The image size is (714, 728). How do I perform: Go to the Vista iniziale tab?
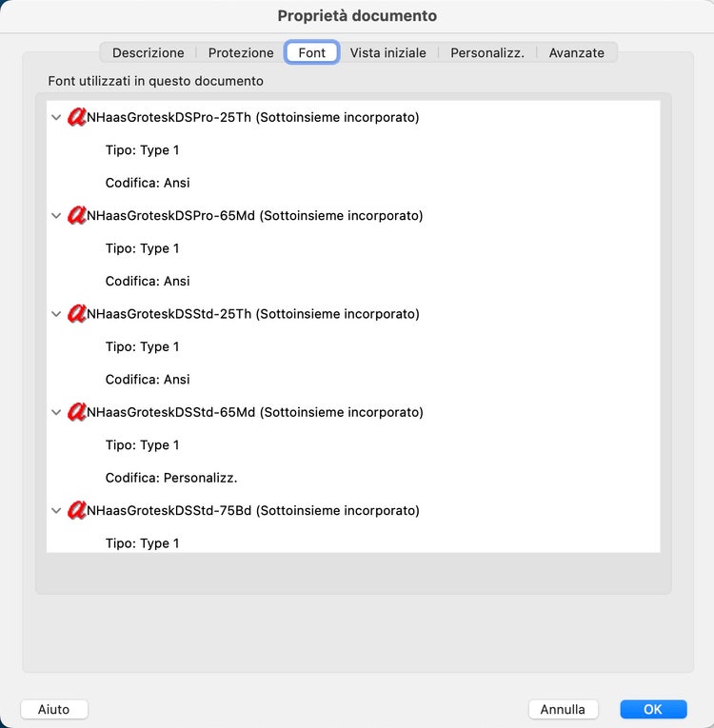tap(387, 53)
